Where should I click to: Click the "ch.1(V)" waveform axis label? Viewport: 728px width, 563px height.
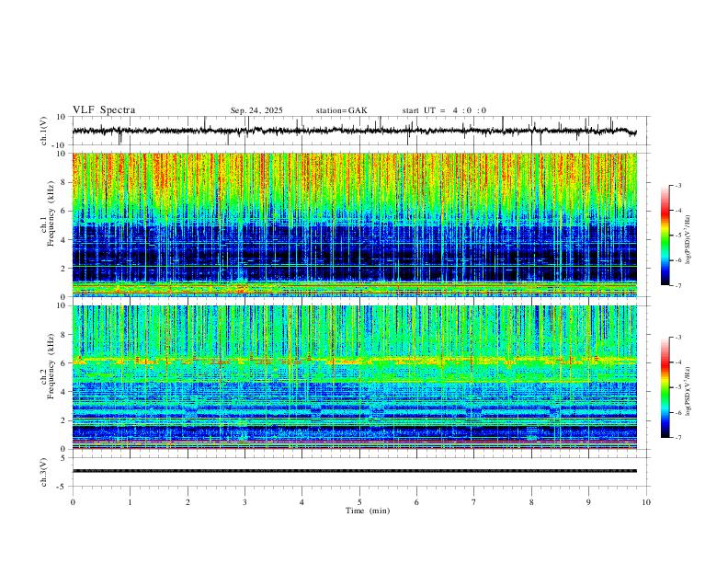tap(44, 131)
